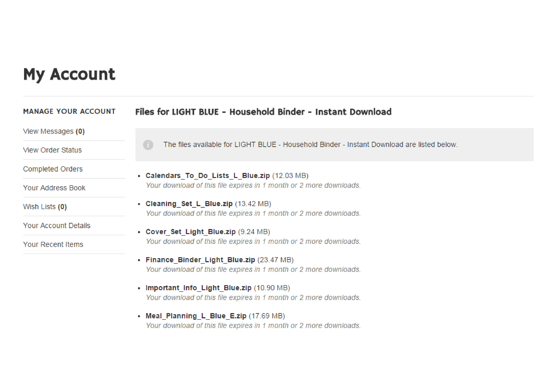Image resolution: width=555 pixels, height=392 pixels.
Task: Open Your Address Book
Action: pyautogui.click(x=54, y=188)
